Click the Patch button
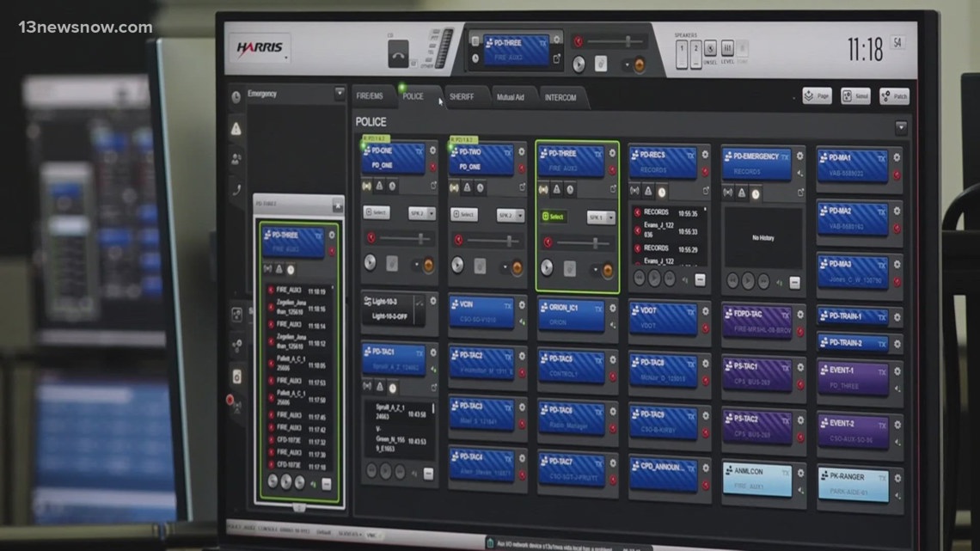 (894, 96)
